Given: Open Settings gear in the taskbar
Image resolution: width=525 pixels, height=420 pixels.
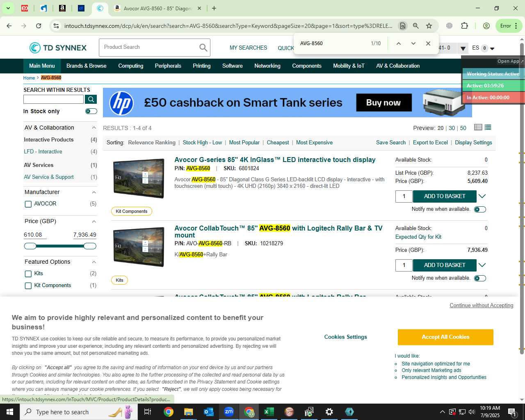Looking at the screenshot, I should click(x=329, y=412).
